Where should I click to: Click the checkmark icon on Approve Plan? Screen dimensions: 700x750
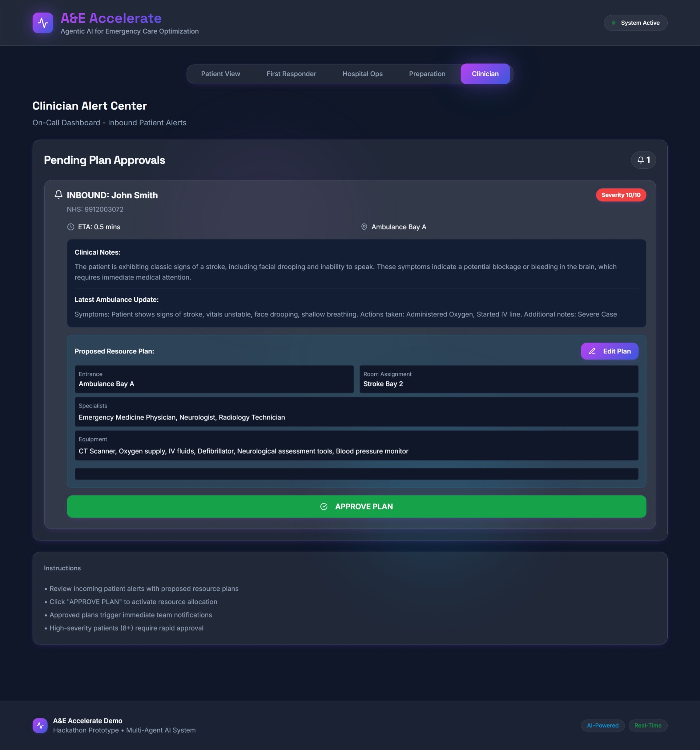324,506
